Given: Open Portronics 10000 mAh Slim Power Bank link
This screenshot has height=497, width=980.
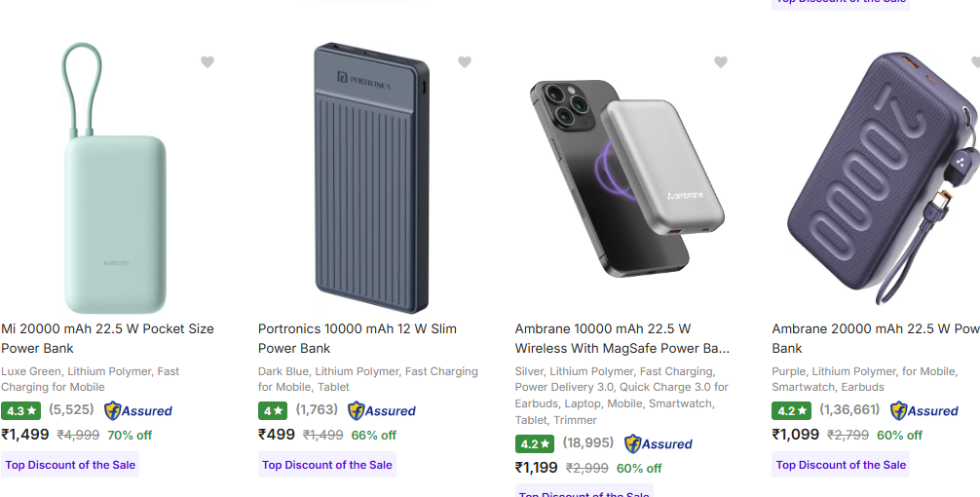Looking at the screenshot, I should (x=357, y=338).
